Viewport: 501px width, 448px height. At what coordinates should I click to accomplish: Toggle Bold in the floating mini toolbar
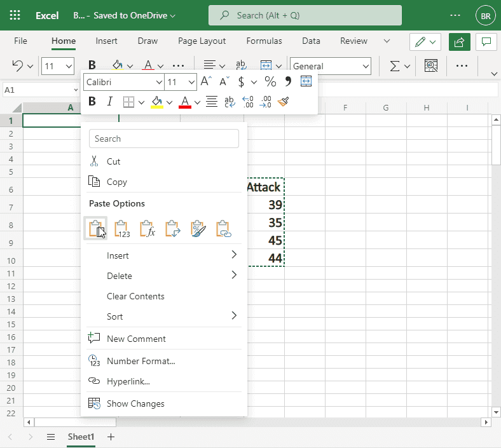(92, 102)
